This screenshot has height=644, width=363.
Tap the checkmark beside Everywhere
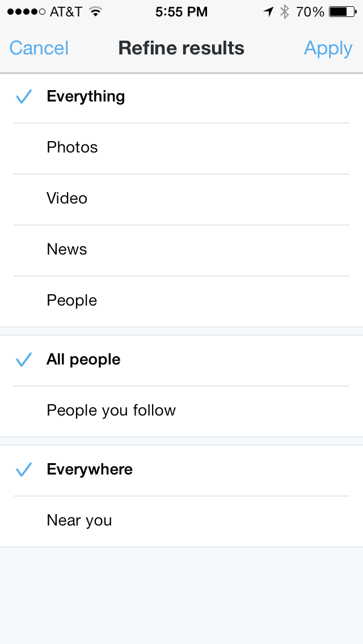24,470
